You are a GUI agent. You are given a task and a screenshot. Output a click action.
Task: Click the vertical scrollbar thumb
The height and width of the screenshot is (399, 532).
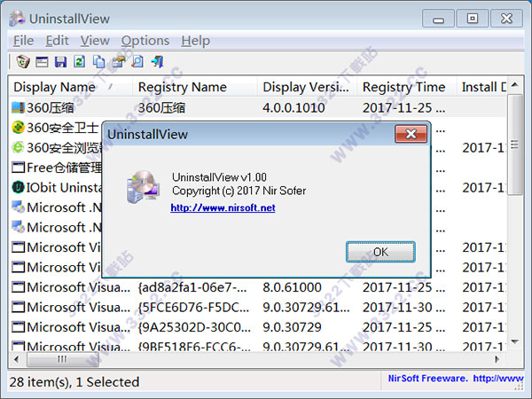tap(514, 145)
